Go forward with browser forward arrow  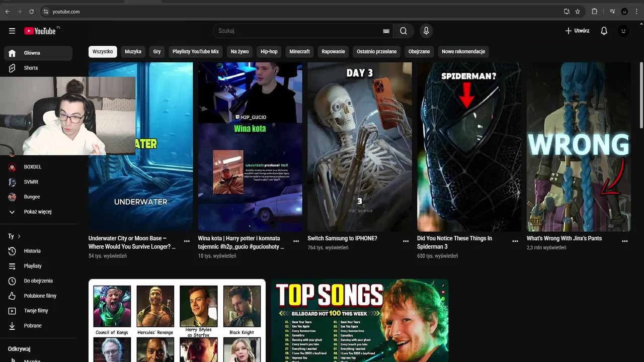click(x=19, y=11)
